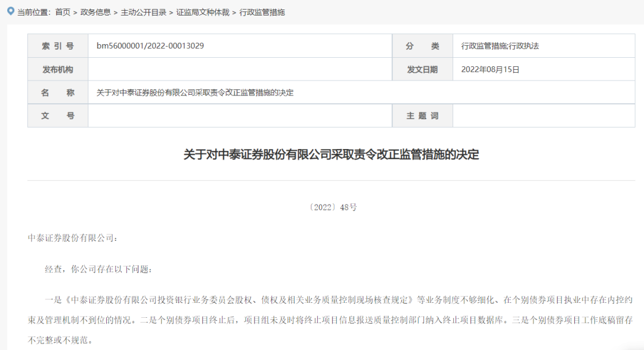Open the 首页 homepage link
Image resolution: width=644 pixels, height=350 pixels.
coord(61,11)
